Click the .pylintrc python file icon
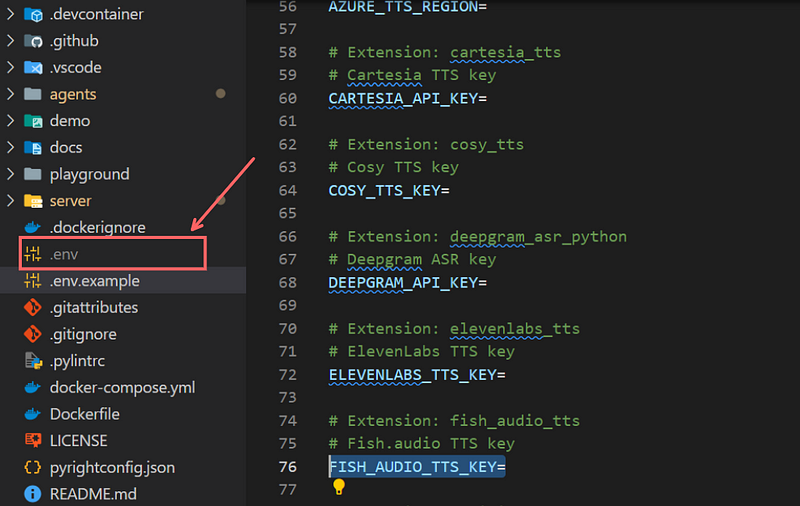 (x=33, y=361)
